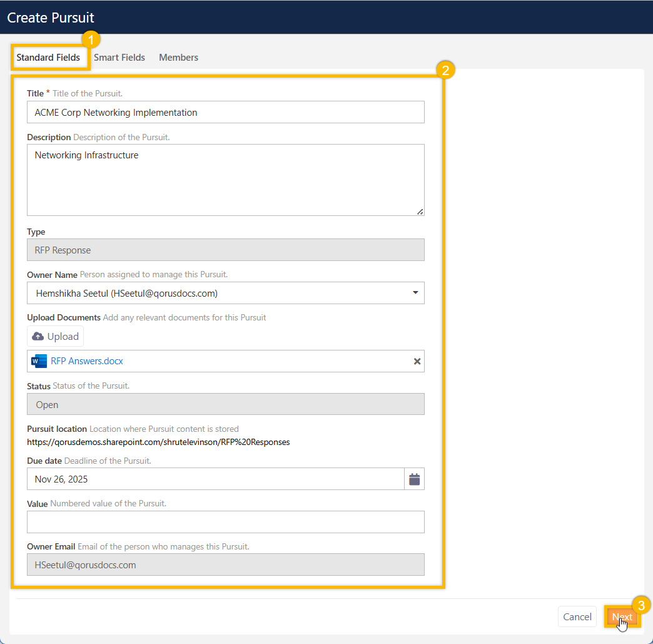Remove the RFP Answers.docx attachment with X
Viewport: 653px width, 644px height.
(x=417, y=361)
